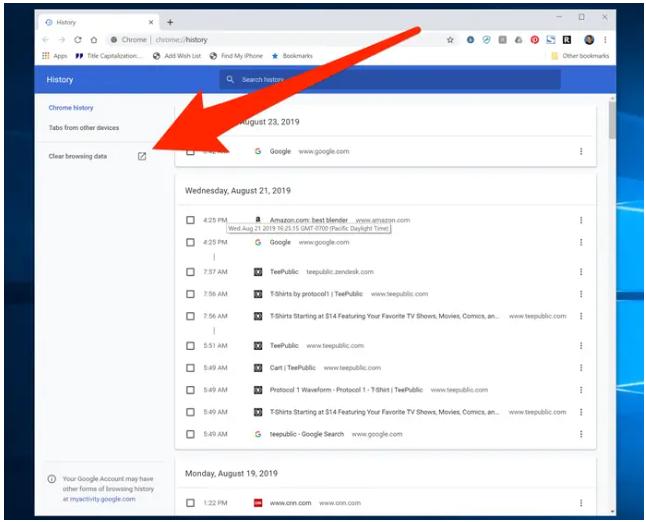Open the Bookmarks star bookmark

[292, 56]
